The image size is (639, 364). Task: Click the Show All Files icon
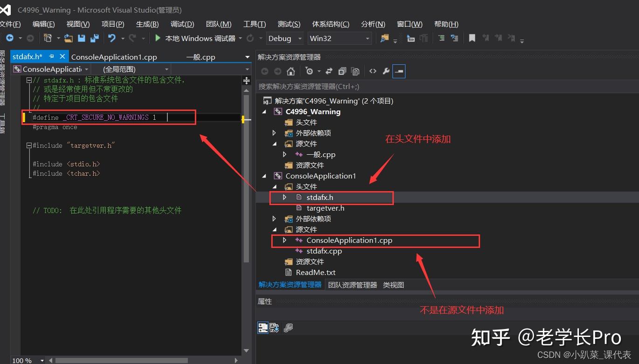tap(355, 71)
